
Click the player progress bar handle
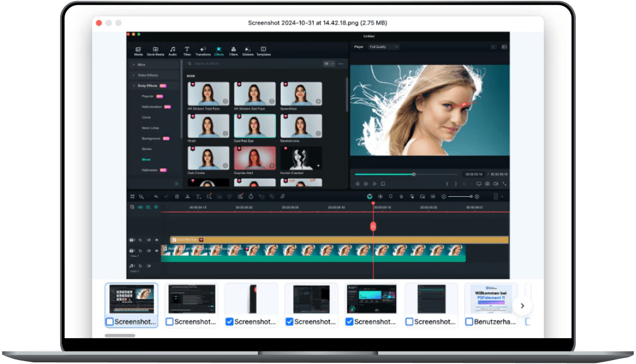[414, 175]
